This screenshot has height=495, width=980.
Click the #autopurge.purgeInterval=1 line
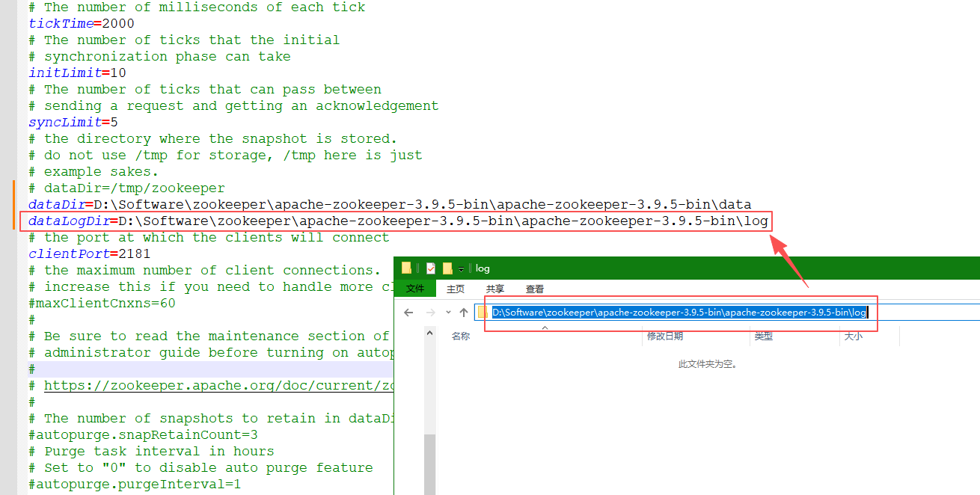pyautogui.click(x=135, y=484)
